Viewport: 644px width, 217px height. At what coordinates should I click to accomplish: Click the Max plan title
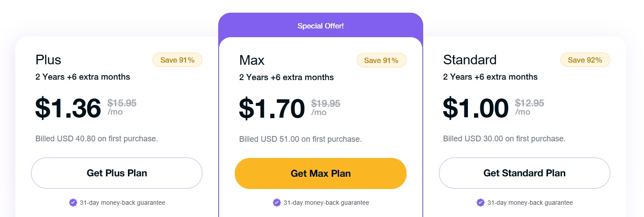click(252, 60)
